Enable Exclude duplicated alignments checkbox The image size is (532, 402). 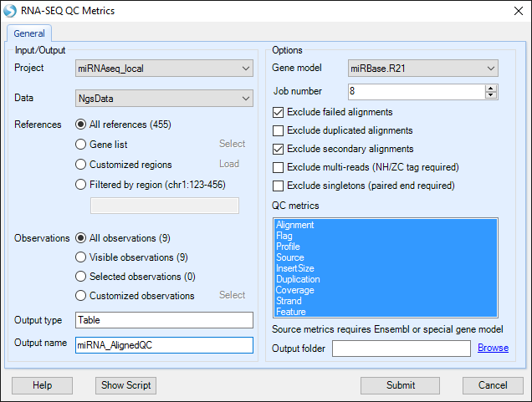click(278, 130)
